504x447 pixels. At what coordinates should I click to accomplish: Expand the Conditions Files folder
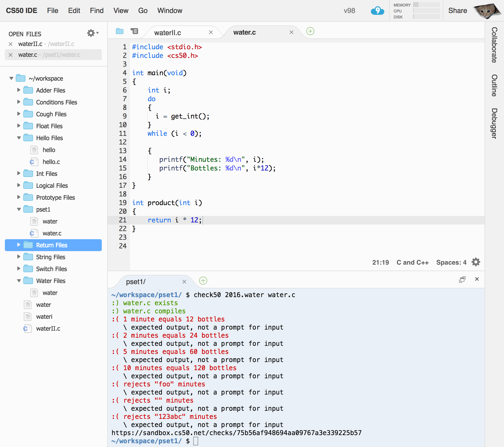(x=19, y=102)
